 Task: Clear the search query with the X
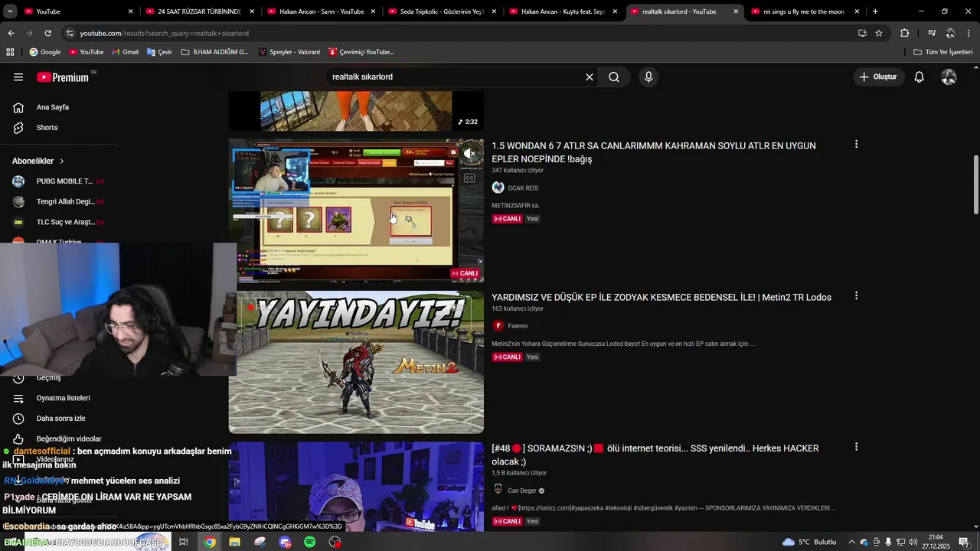coord(590,77)
